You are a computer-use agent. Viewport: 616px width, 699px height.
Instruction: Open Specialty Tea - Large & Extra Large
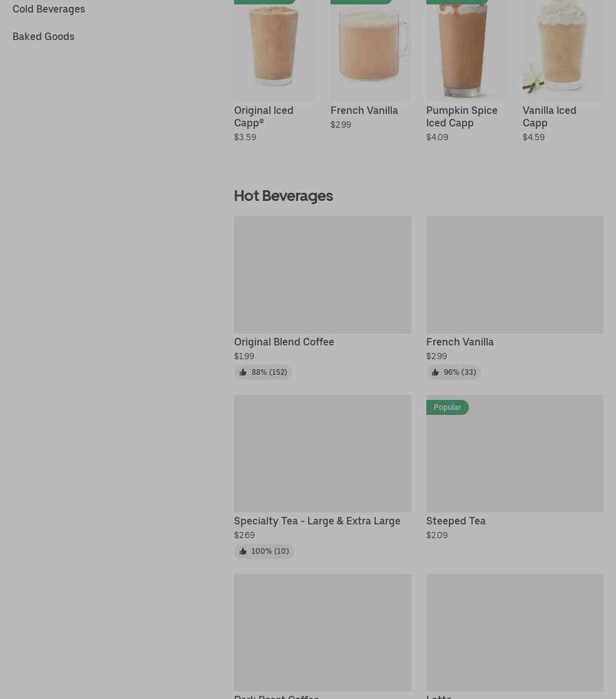click(x=317, y=521)
